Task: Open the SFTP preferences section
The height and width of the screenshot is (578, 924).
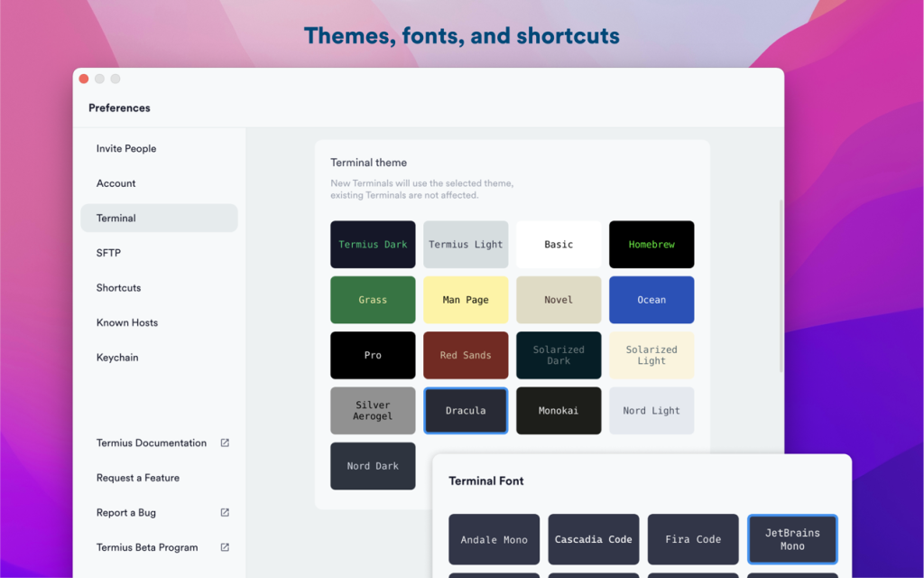Action: (x=108, y=253)
